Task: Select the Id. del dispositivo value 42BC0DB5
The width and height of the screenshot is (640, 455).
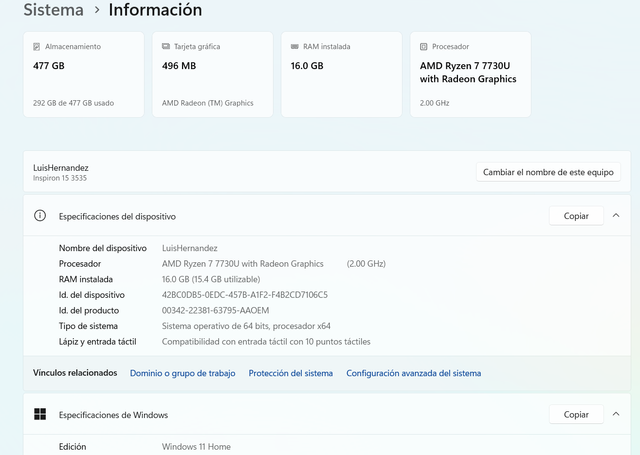Action: tap(244, 295)
